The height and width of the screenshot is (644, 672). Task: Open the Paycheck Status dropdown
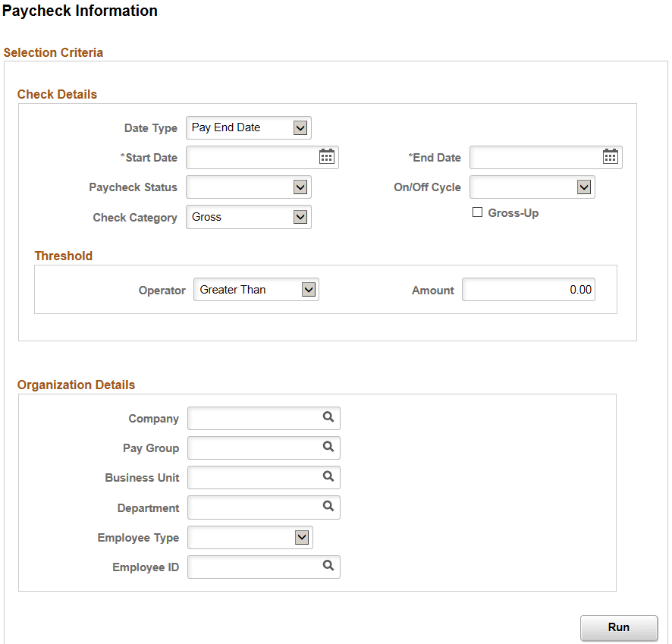click(x=301, y=187)
